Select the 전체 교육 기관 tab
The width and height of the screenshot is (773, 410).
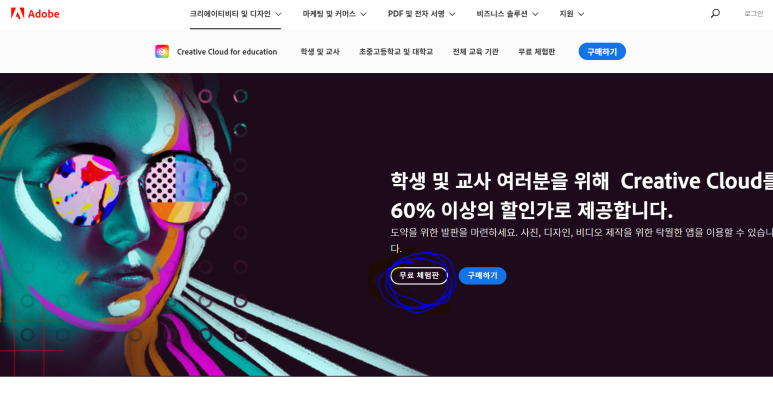click(x=476, y=51)
